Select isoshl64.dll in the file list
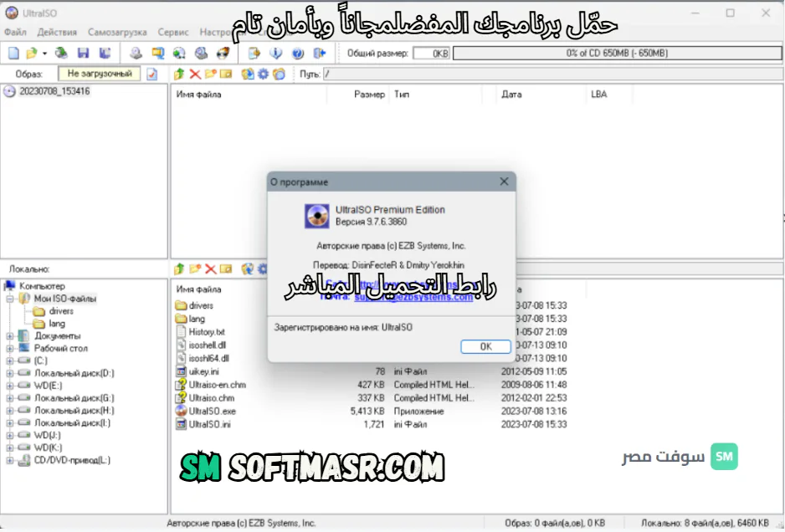This screenshot has height=532, width=785. (208, 358)
